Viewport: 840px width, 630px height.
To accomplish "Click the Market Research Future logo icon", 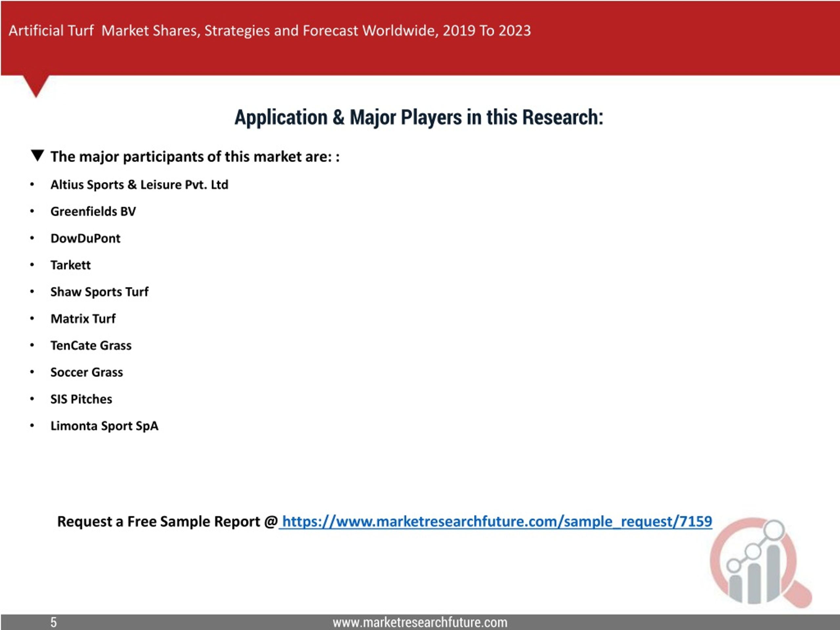I will (760, 563).
